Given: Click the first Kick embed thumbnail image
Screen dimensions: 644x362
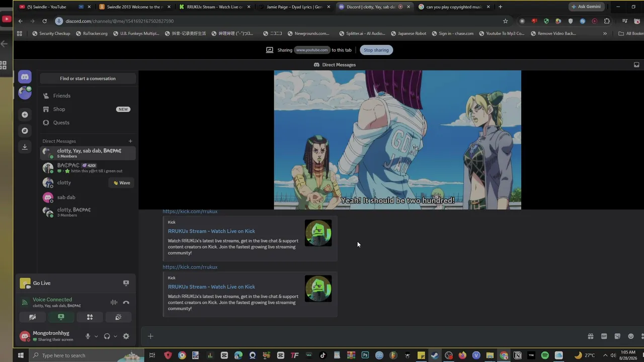Looking at the screenshot, I should pos(318,233).
